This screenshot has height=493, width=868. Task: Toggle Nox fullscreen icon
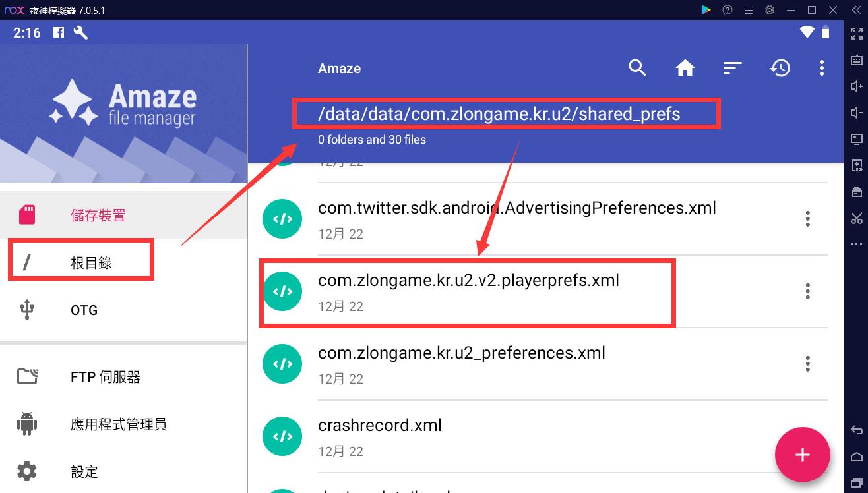pos(856,34)
